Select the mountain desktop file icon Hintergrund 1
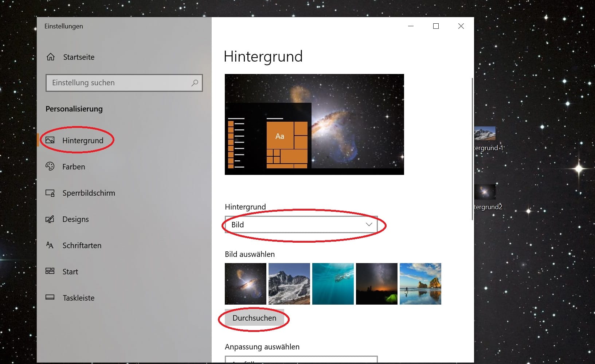This screenshot has height=364, width=595. point(485,134)
